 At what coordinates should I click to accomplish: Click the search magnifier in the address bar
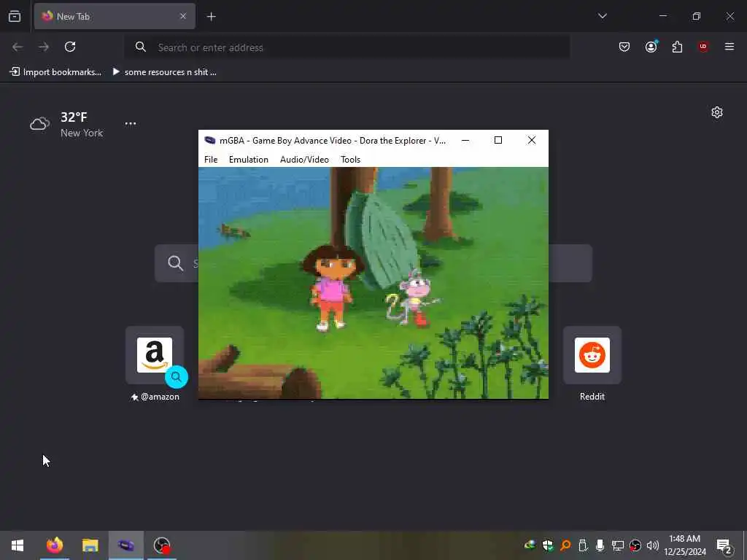click(x=140, y=47)
